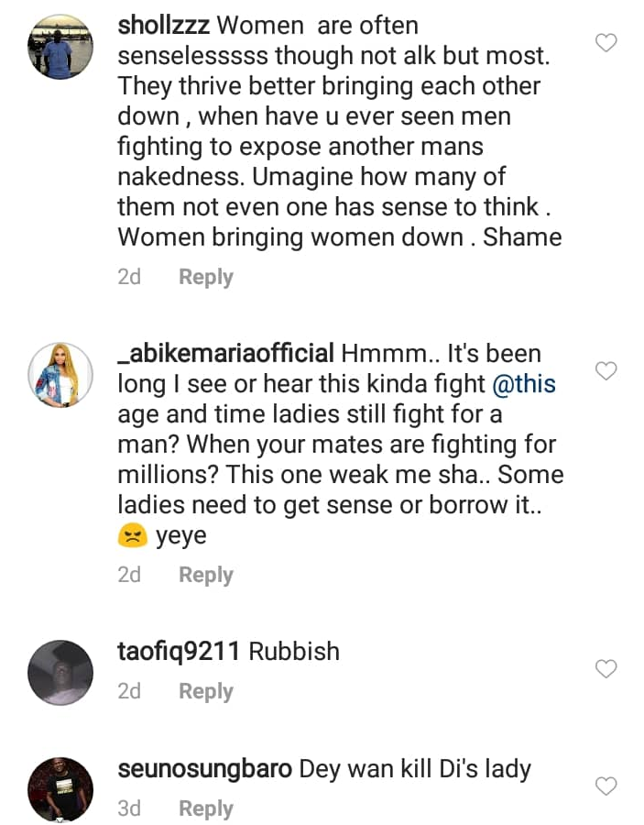The width and height of the screenshot is (644, 825).
Task: Open shollzzz profile picture
Action: click(x=60, y=48)
